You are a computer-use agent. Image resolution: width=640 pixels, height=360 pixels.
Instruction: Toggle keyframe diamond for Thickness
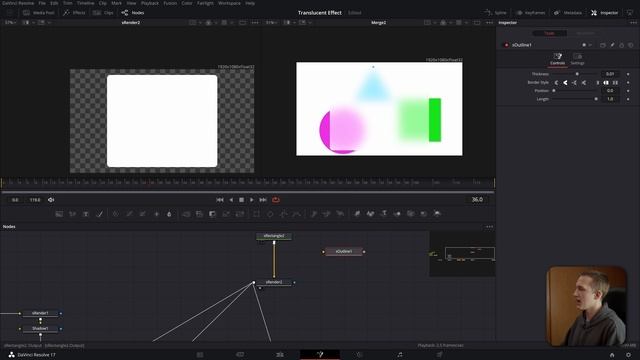coord(628,74)
